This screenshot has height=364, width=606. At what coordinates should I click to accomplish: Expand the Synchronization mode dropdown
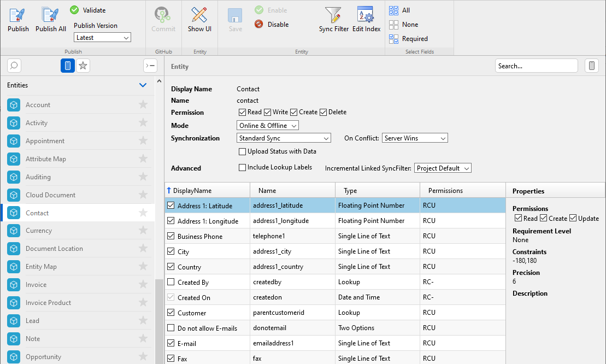284,138
